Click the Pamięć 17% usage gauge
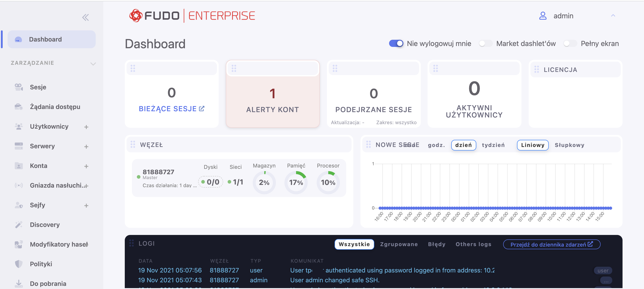644x289 pixels. tap(296, 182)
